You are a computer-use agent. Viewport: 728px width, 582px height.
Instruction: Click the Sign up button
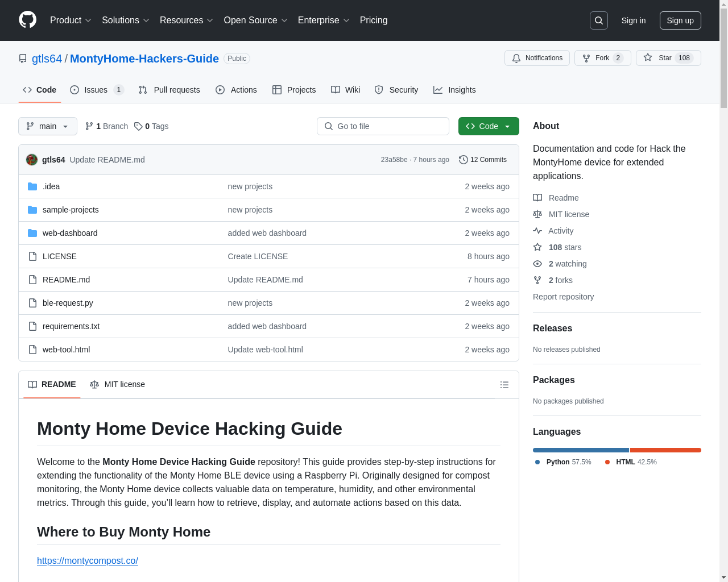click(680, 20)
